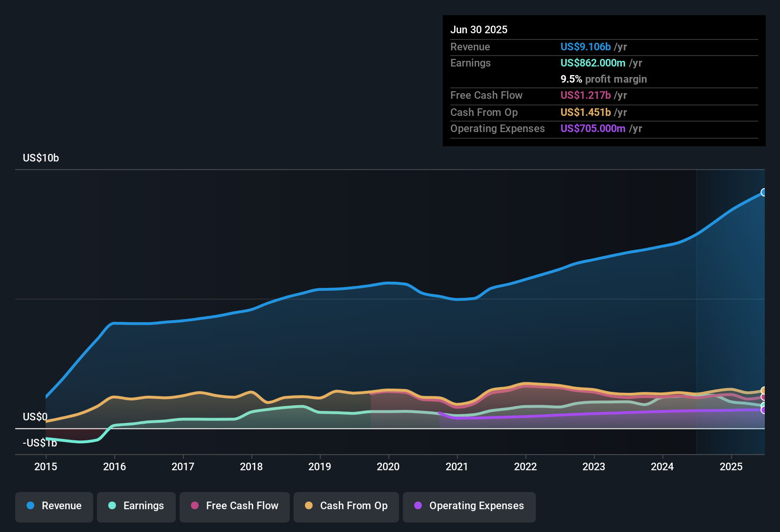Select the 2025 year label on x-axis
This screenshot has height=532, width=780.
coord(731,467)
